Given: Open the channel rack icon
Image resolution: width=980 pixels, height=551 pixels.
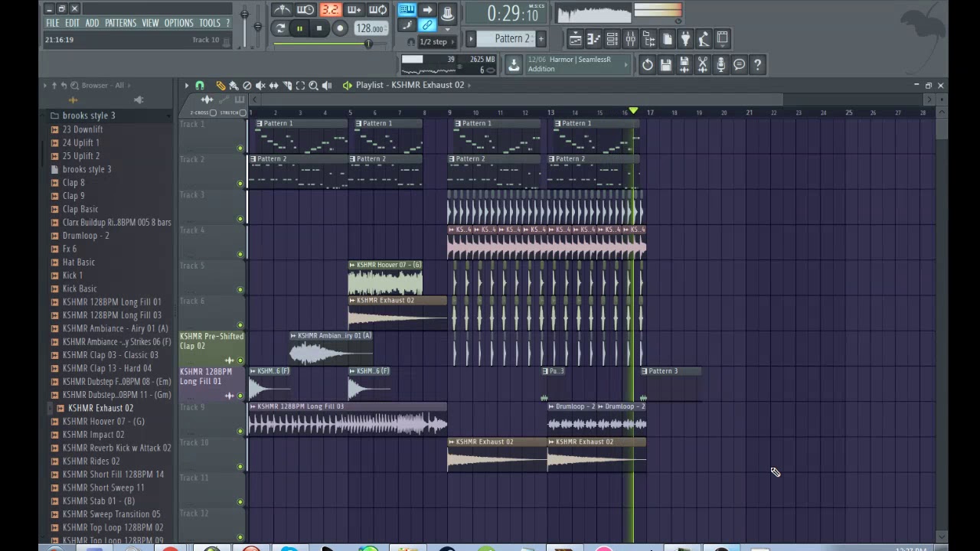Looking at the screenshot, I should (x=611, y=38).
